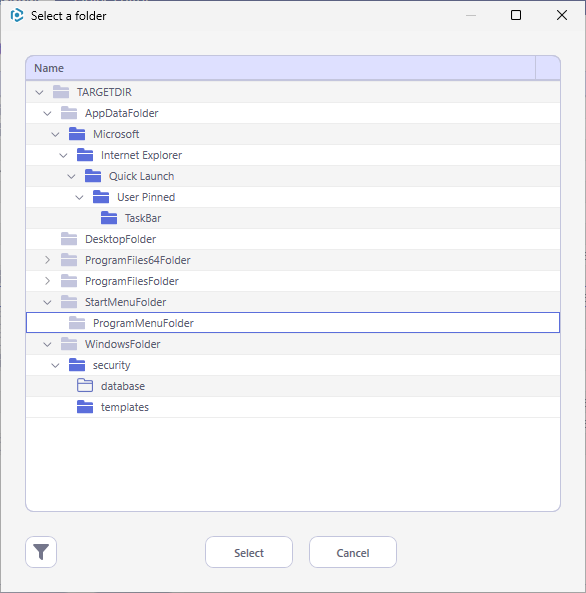Select the User Pinned folder row
Viewport: 586px width, 593px height.
(293, 197)
